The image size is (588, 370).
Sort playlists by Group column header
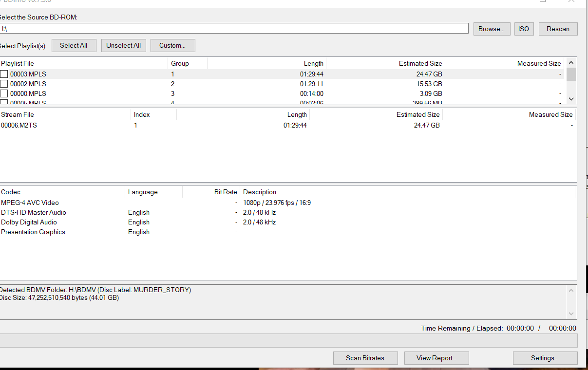point(188,63)
